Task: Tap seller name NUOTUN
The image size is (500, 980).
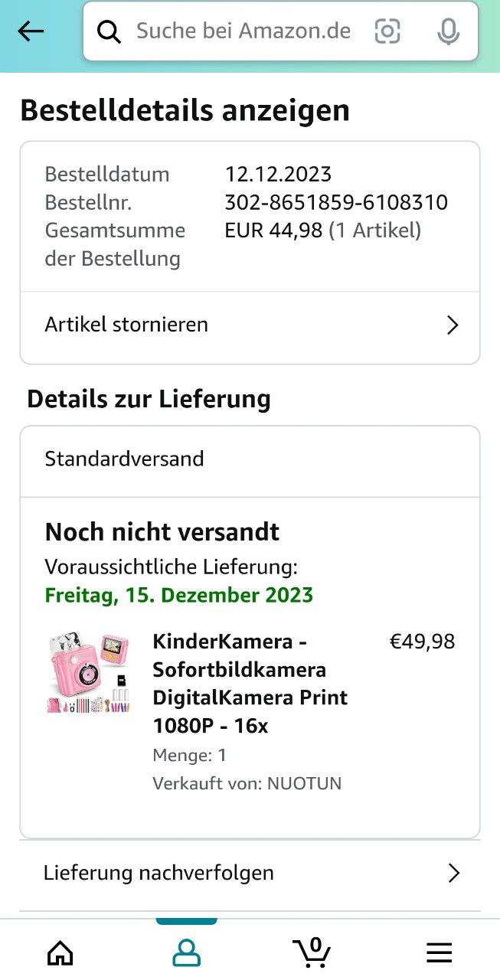Action: 304,783
